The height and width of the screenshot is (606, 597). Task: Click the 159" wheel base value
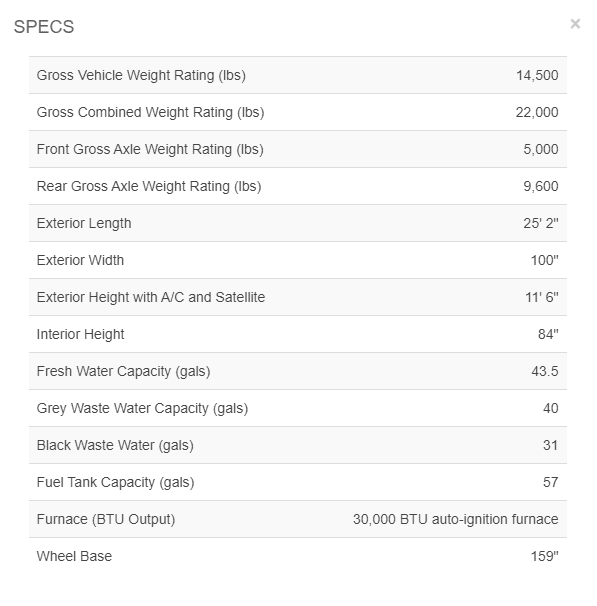[x=544, y=556]
